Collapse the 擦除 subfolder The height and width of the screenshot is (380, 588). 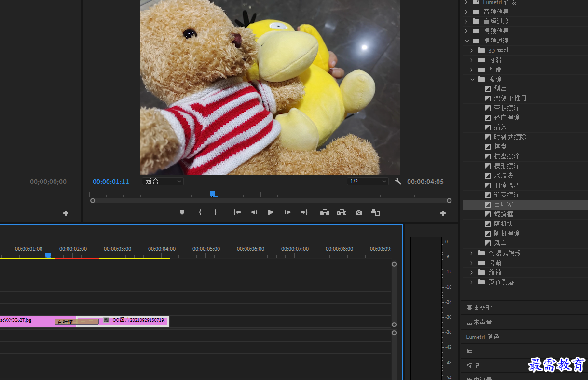click(x=472, y=79)
